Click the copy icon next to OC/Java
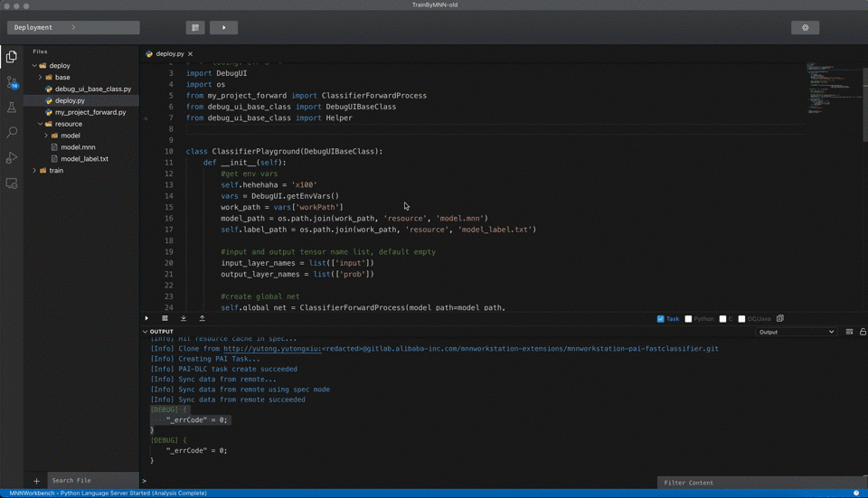Viewport: 868px width, 498px height. [x=780, y=318]
